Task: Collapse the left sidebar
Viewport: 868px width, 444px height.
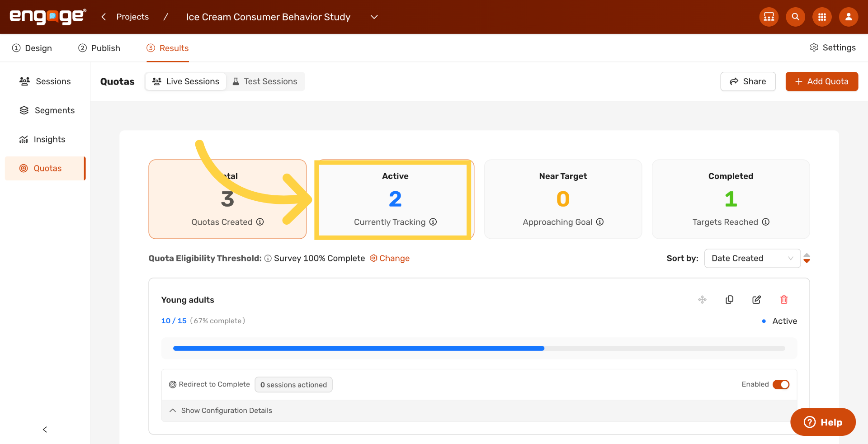Action: pyautogui.click(x=45, y=430)
